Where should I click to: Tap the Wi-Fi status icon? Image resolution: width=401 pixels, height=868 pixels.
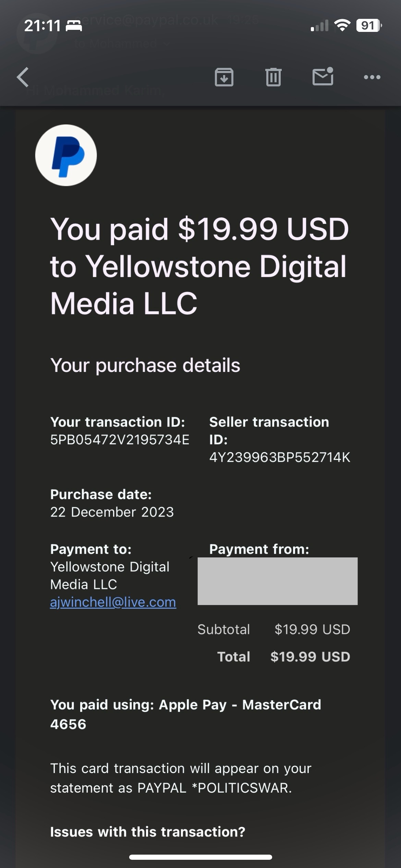tap(342, 25)
